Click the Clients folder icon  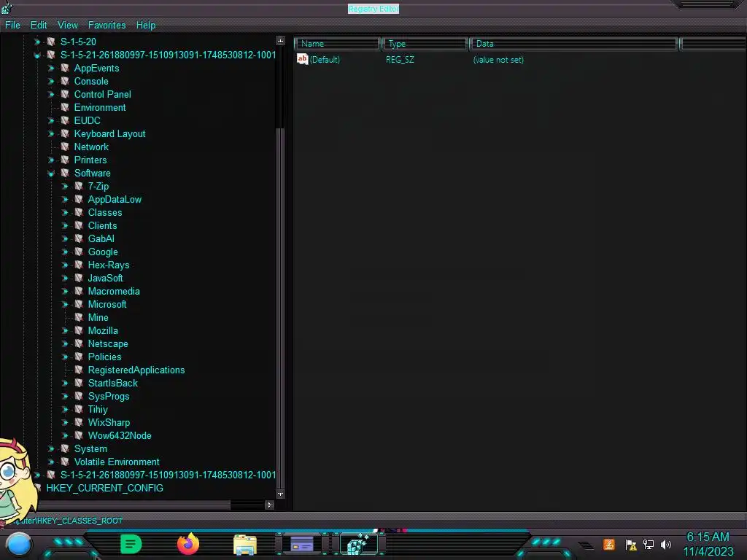[x=79, y=225]
